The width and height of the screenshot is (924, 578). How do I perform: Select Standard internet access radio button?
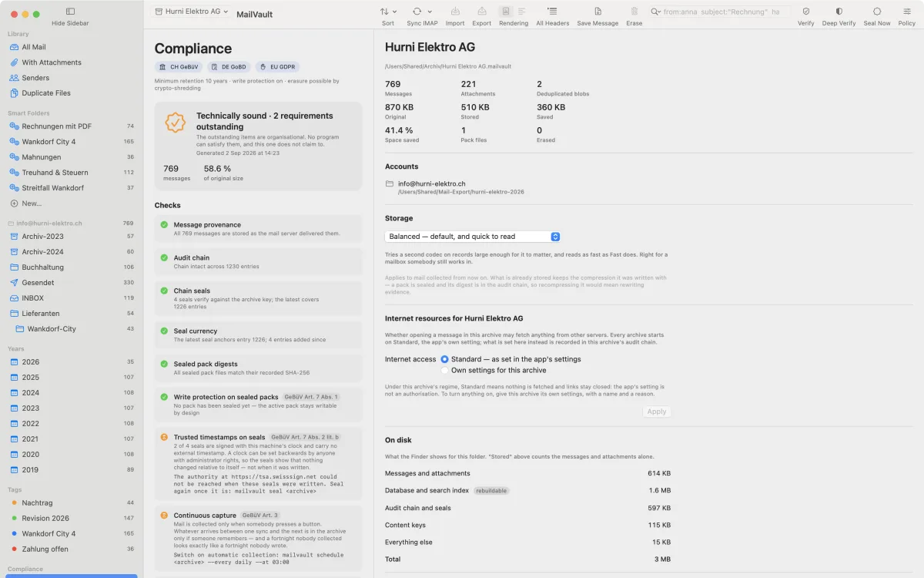pyautogui.click(x=444, y=359)
